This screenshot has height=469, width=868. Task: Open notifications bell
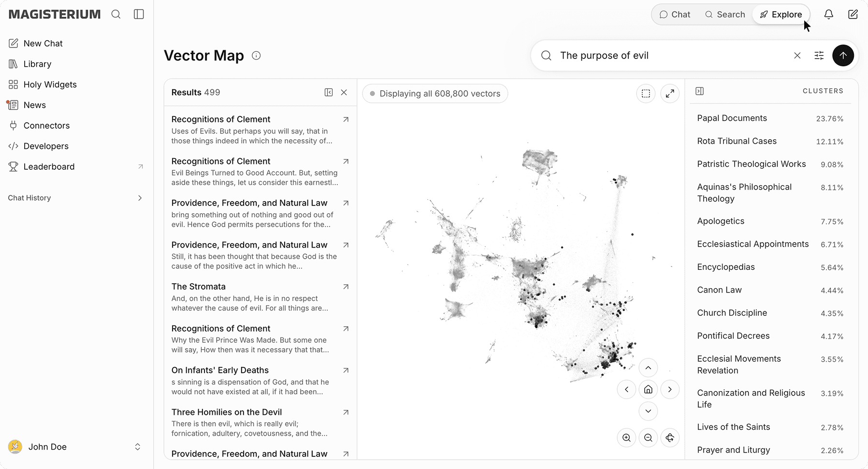click(x=828, y=15)
